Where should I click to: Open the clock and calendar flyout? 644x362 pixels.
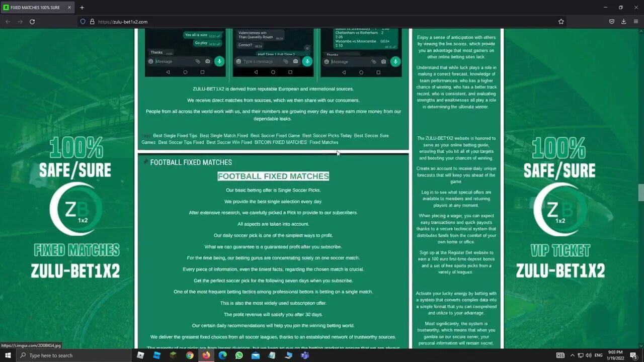(x=615, y=355)
